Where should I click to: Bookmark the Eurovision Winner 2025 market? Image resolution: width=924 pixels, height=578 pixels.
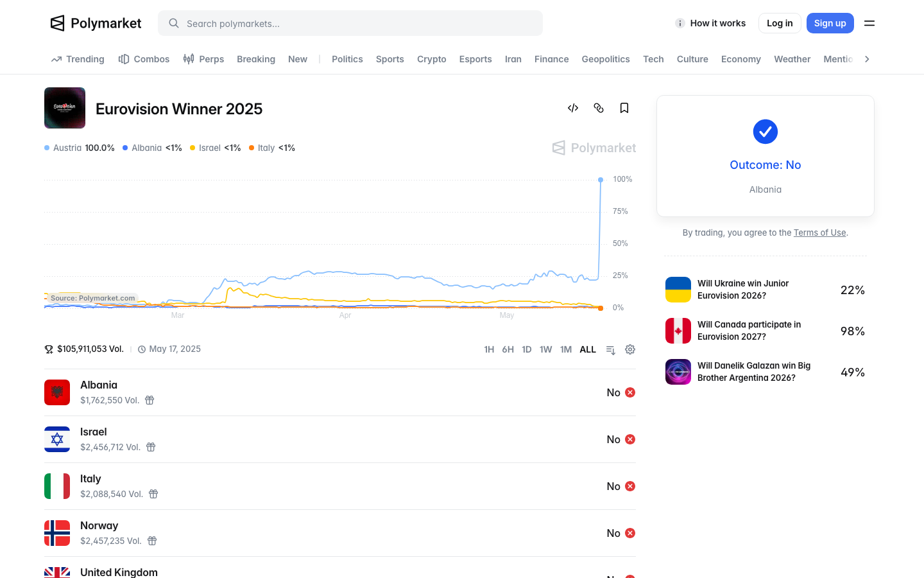tap(624, 108)
